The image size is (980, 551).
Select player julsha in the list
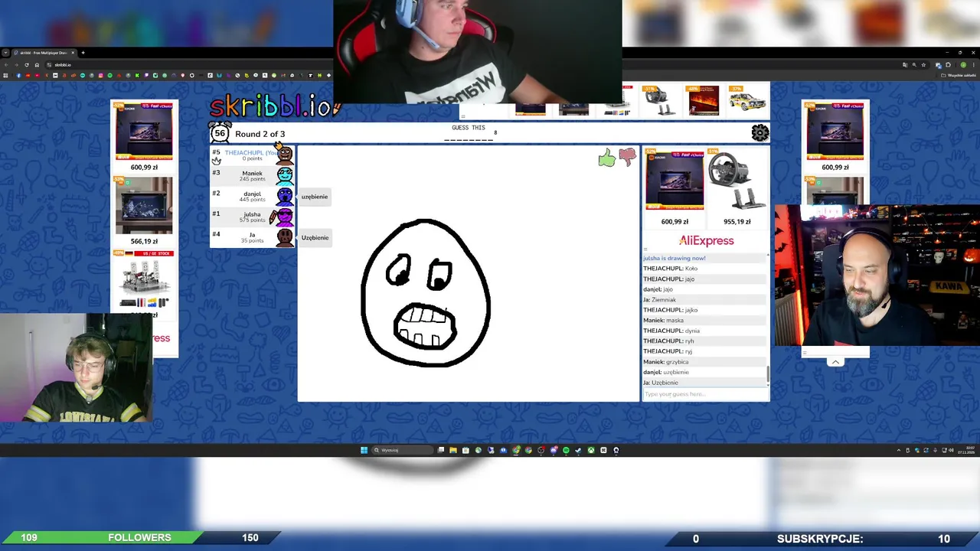coord(252,217)
